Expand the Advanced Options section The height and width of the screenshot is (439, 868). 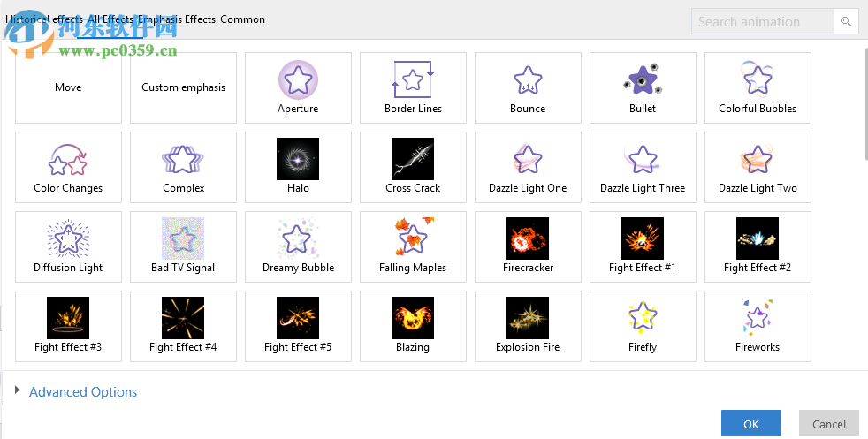click(17, 391)
